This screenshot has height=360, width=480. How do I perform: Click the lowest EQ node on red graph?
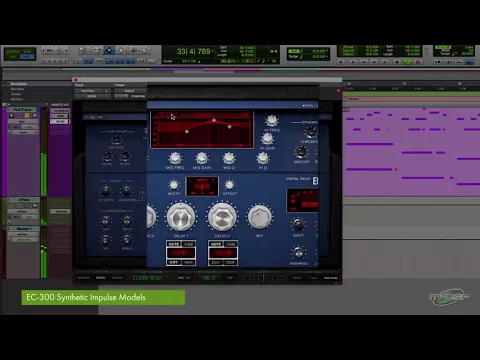[187, 132]
